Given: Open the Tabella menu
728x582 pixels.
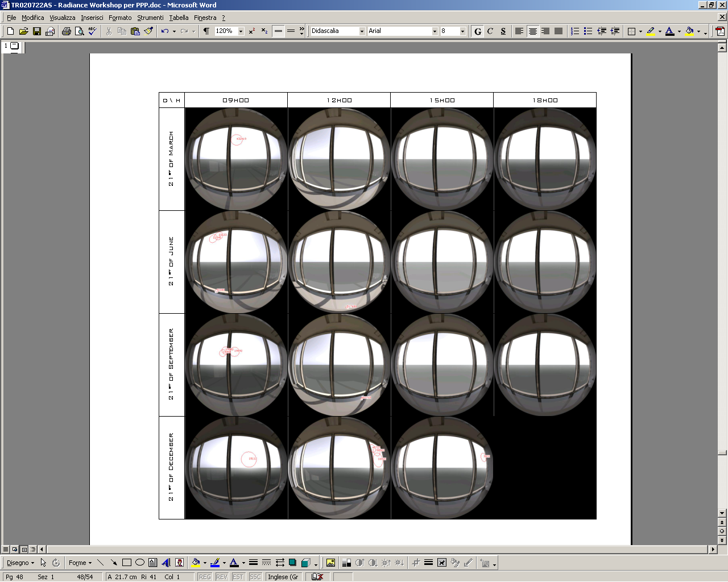Looking at the screenshot, I should 179,18.
